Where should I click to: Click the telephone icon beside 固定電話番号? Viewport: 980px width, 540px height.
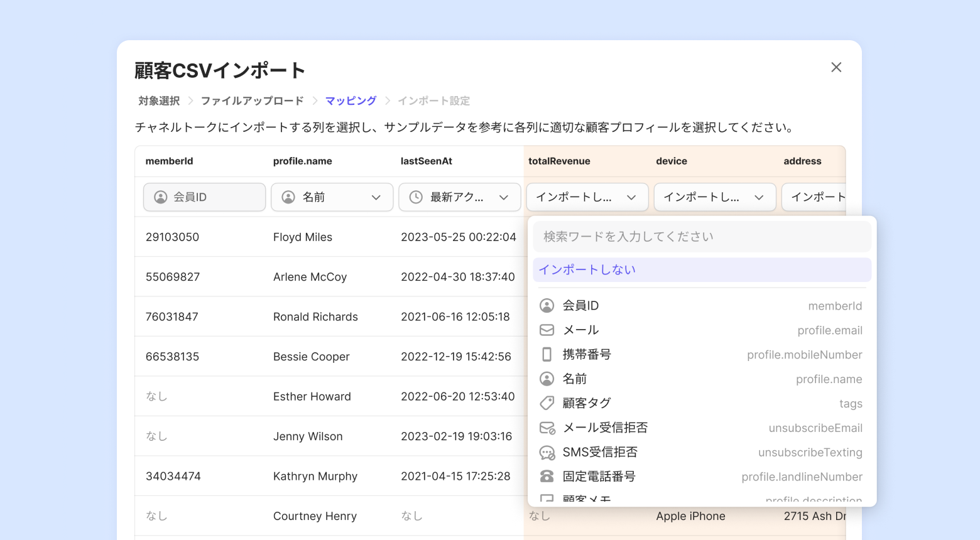click(x=547, y=477)
